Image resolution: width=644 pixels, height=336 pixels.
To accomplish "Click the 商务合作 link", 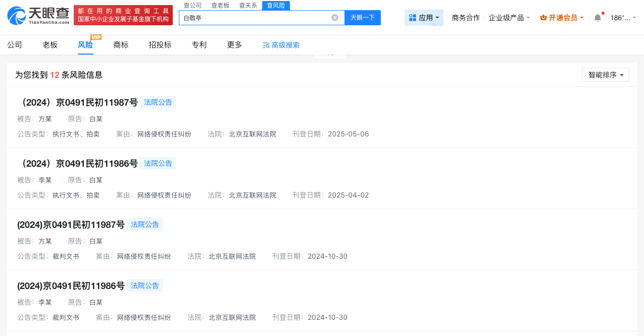I will [x=465, y=17].
